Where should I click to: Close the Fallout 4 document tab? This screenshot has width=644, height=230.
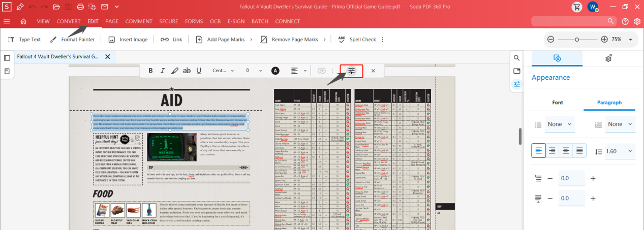[x=107, y=56]
